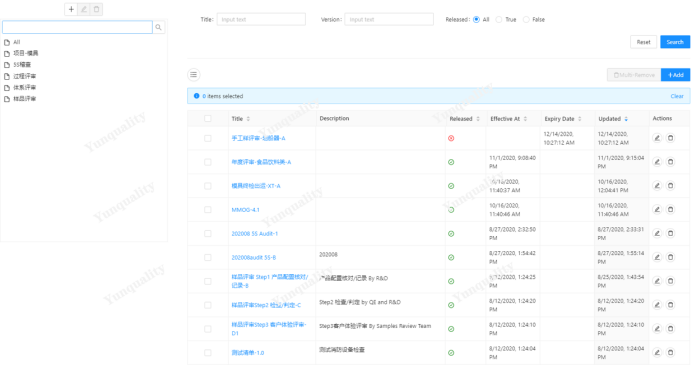The image size is (693, 375).
Task: Sort by the Released column
Action: tap(478, 119)
